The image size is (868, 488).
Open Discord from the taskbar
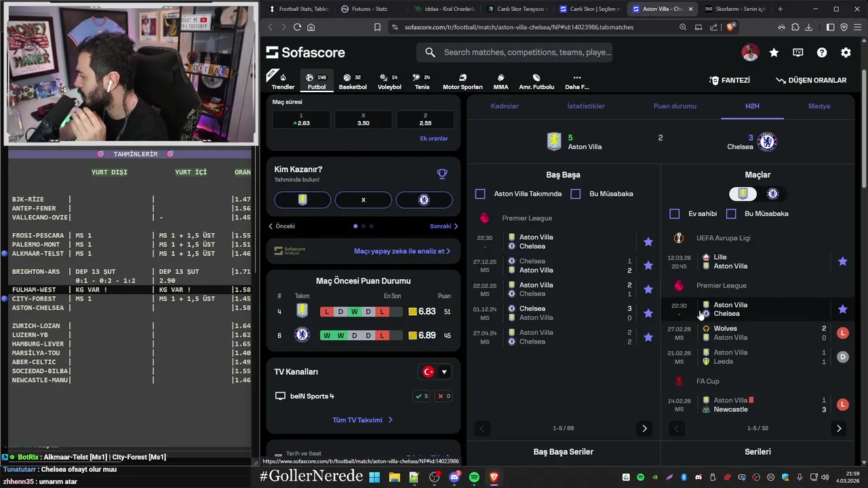click(454, 477)
